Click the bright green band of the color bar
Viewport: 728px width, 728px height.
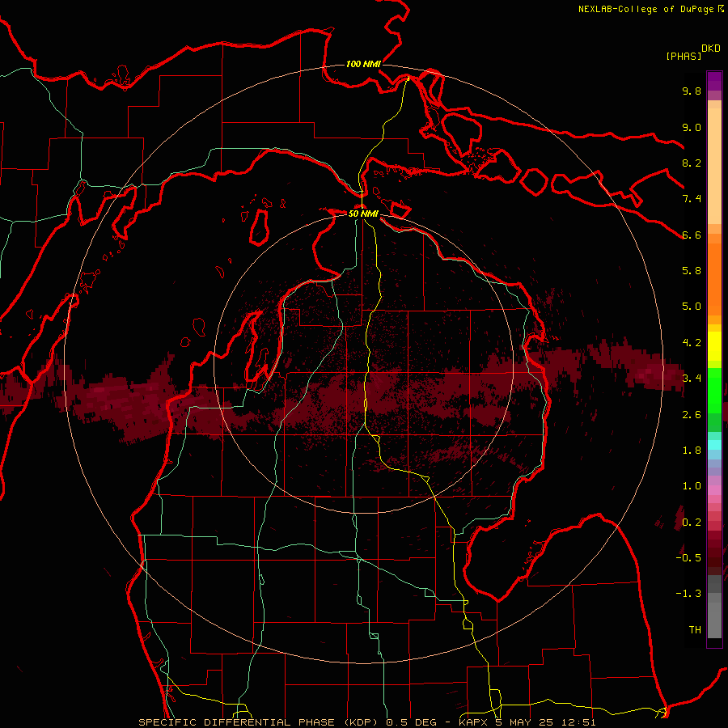coord(714,390)
